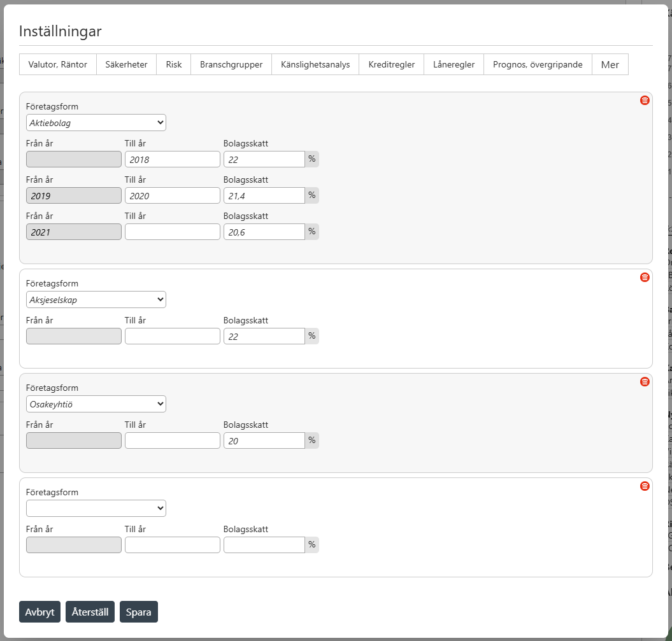Viewport: 672px width, 641px height.
Task: Go to Prognos, övergripande tab
Action: (x=538, y=65)
